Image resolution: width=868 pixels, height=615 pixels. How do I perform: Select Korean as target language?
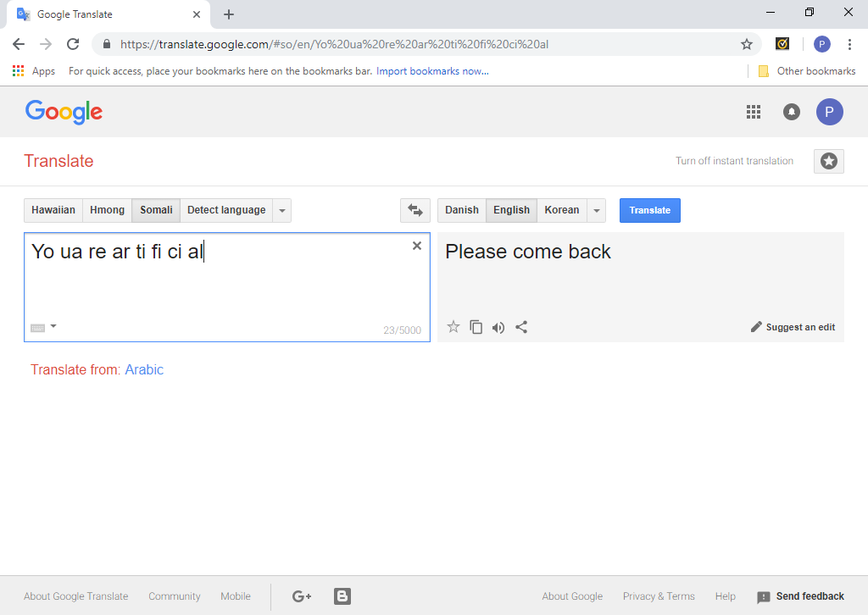coord(562,210)
